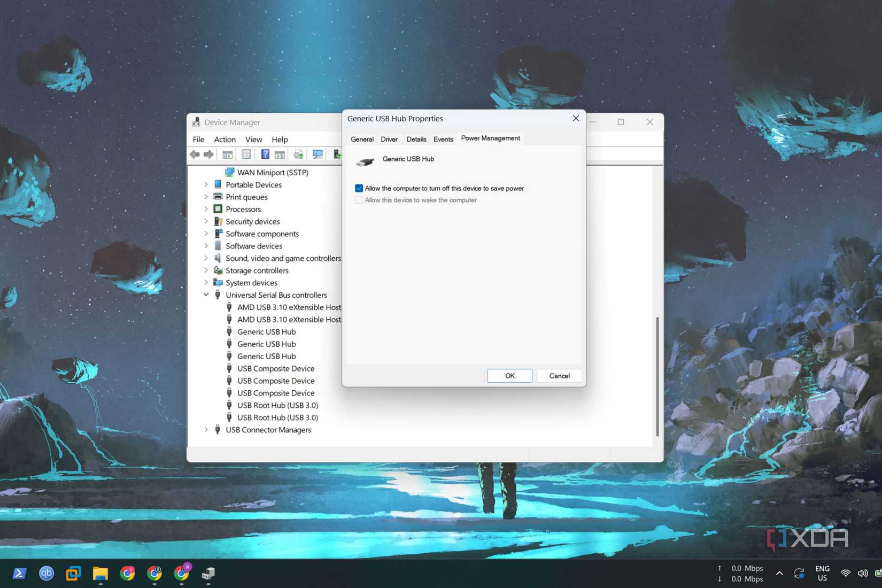Open File Explorer from the taskbar
The height and width of the screenshot is (588, 882).
coord(100,574)
